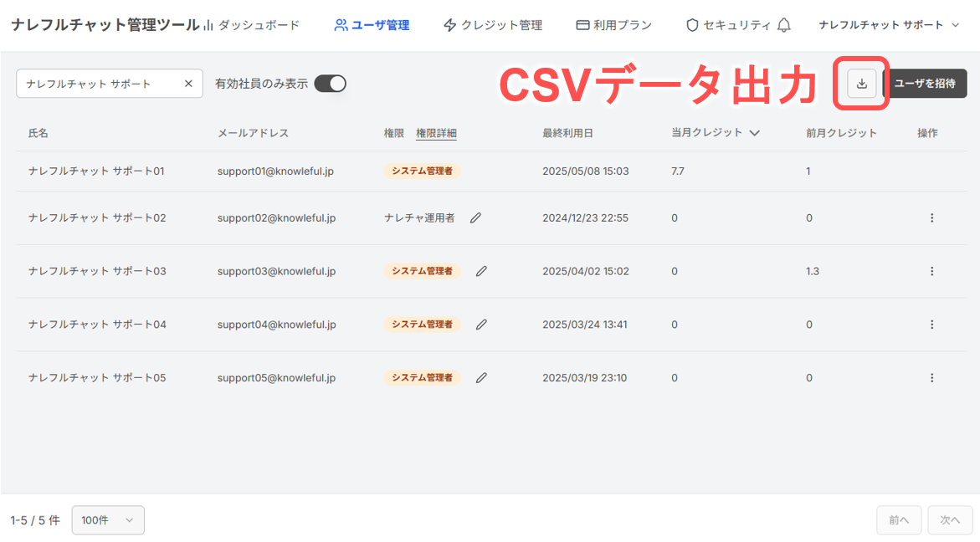
Task: Clear the search field with X icon
Action: pyautogui.click(x=189, y=83)
